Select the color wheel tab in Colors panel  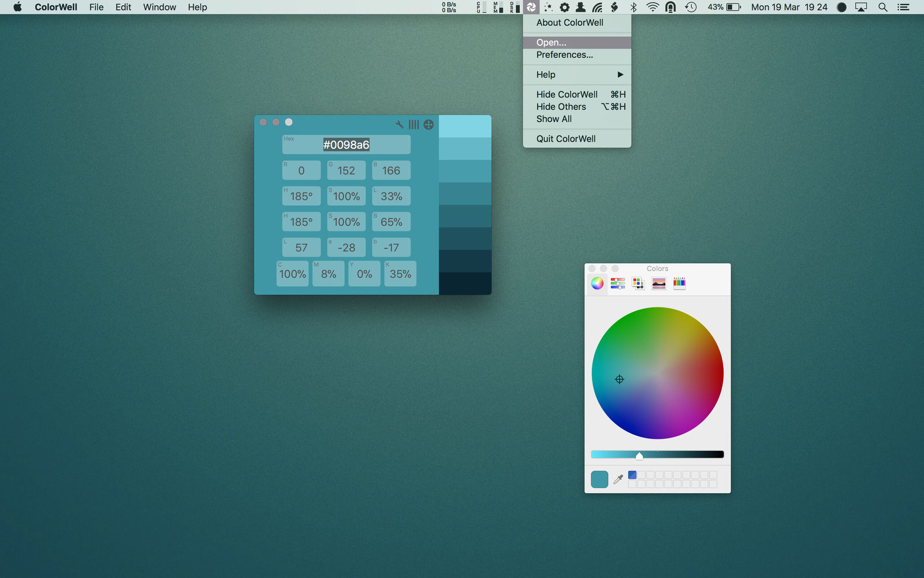597,283
